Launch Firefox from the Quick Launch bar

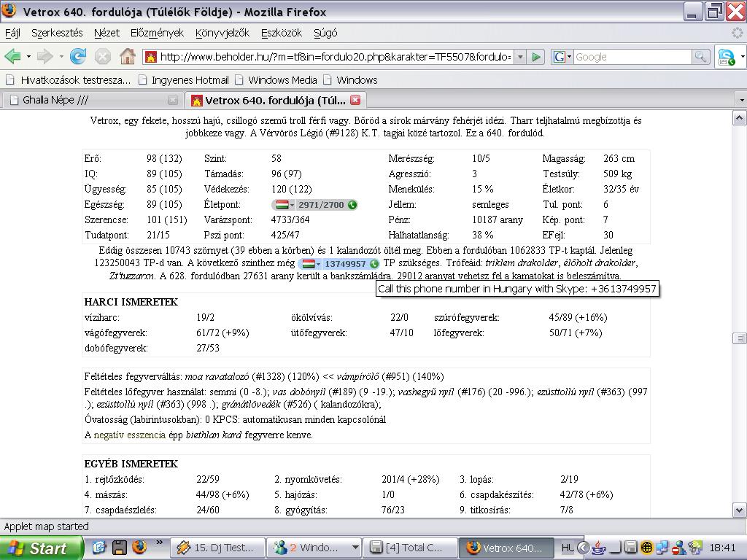coord(139,547)
